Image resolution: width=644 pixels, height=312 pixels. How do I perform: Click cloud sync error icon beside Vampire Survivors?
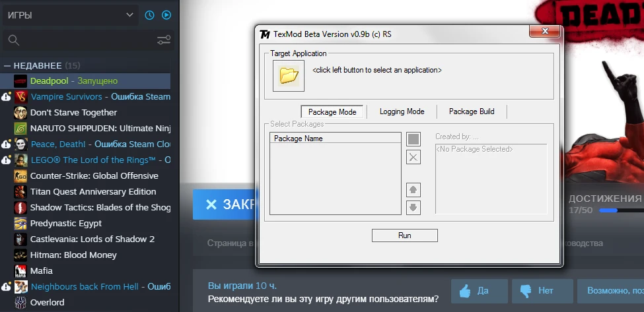[6, 97]
